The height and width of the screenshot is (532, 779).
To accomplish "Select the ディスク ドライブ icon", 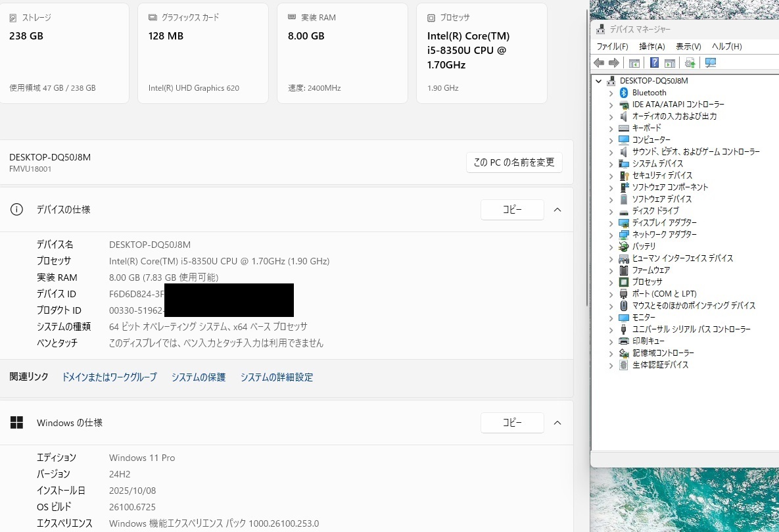I will tap(624, 211).
